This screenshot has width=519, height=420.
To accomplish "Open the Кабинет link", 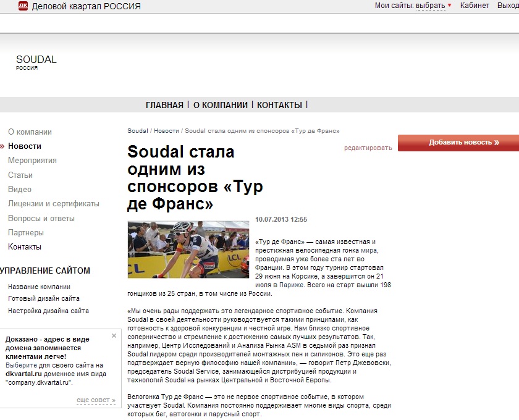I will pos(475,6).
